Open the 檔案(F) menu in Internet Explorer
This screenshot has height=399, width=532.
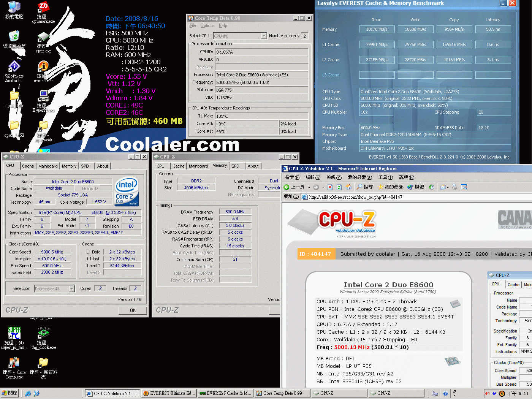click(292, 177)
